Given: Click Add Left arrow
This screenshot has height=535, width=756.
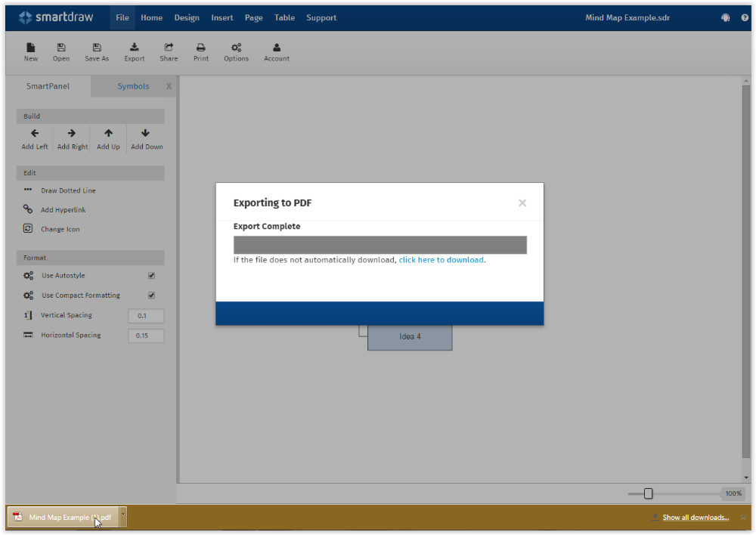Looking at the screenshot, I should point(35,133).
